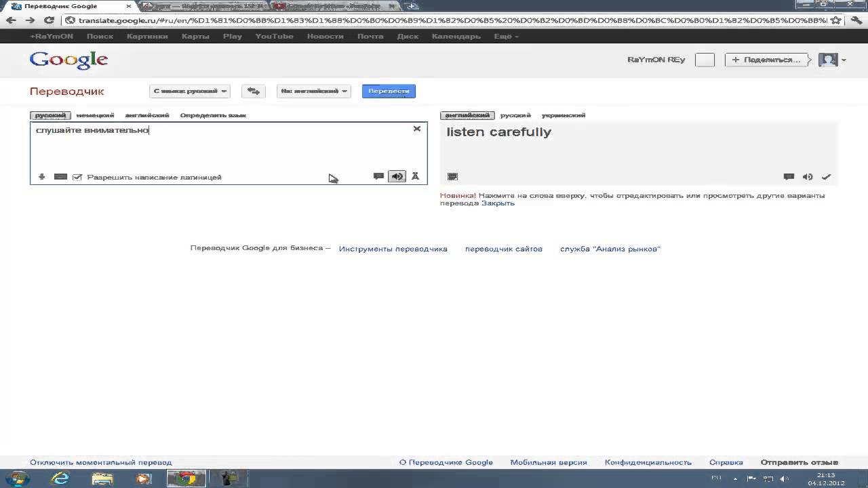Open Картинки in the Google bar
This screenshot has height=488, width=868.
tap(147, 36)
